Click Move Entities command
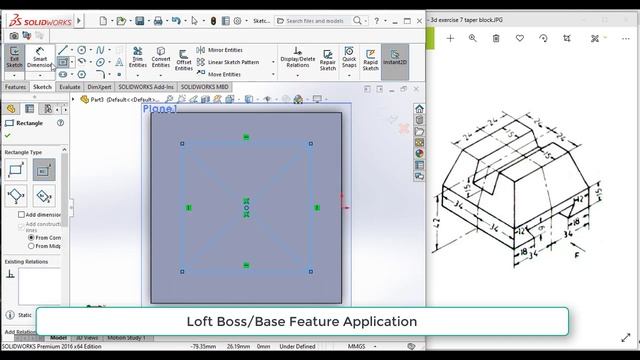The height and width of the screenshot is (360, 640). tap(219, 74)
